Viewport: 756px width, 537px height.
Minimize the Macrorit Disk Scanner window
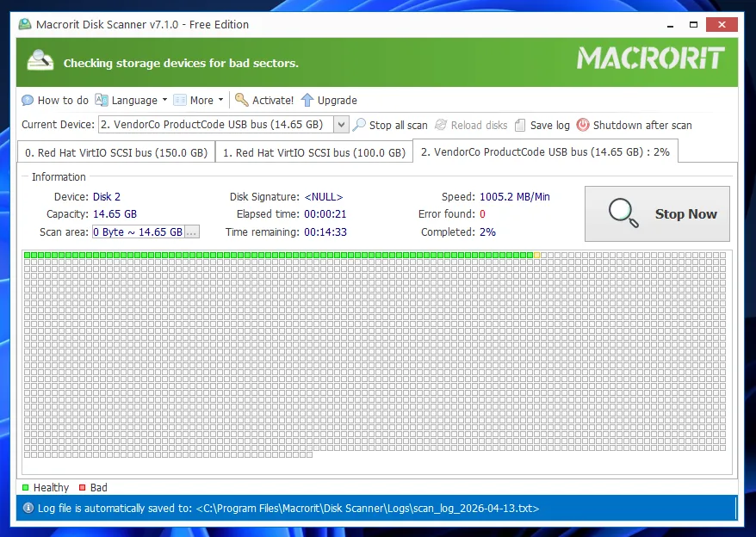(x=670, y=25)
